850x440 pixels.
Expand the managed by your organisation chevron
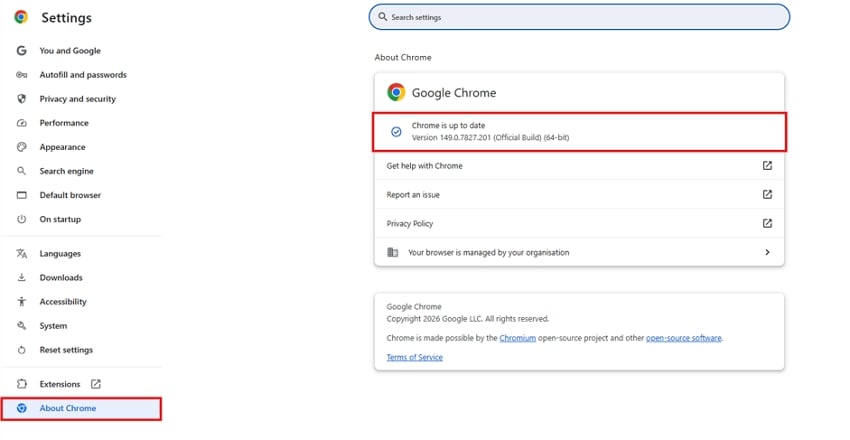[x=767, y=252]
